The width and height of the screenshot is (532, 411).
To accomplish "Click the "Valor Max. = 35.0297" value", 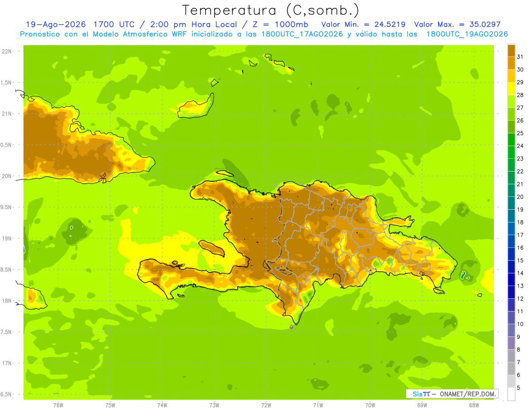I will point(457,24).
